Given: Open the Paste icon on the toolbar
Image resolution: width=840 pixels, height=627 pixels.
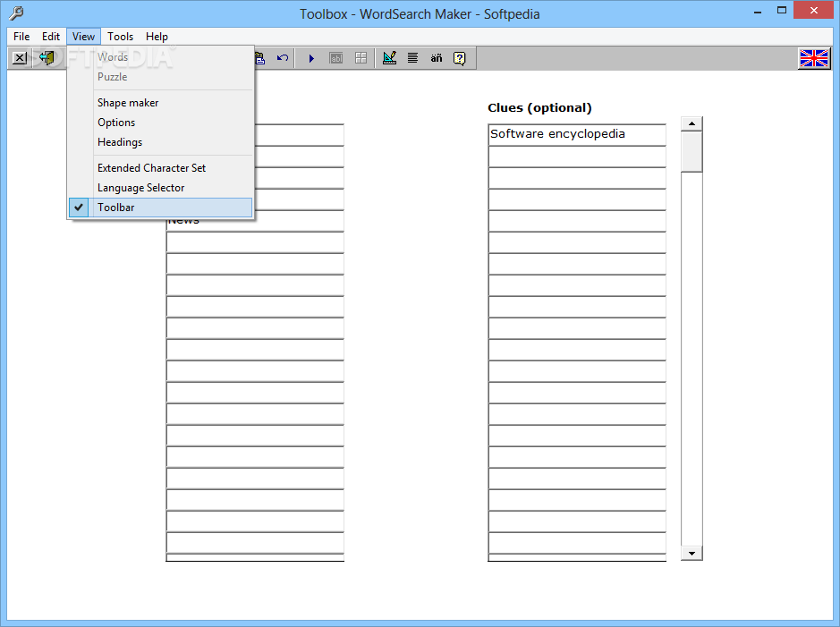Looking at the screenshot, I should click(x=259, y=58).
